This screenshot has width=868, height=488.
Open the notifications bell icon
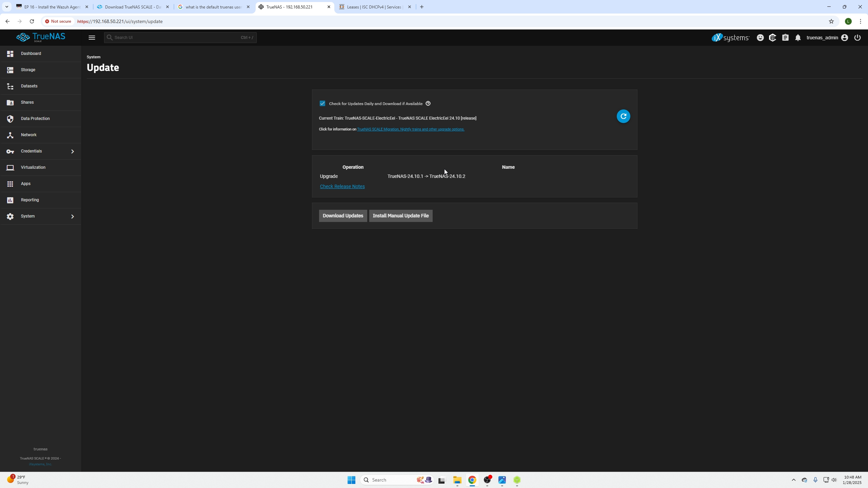pyautogui.click(x=798, y=37)
